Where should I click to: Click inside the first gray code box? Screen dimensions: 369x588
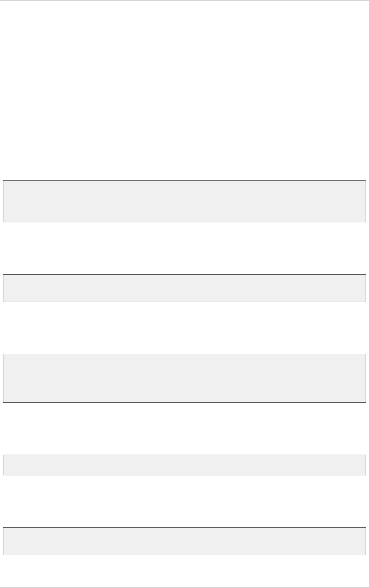pos(184,201)
